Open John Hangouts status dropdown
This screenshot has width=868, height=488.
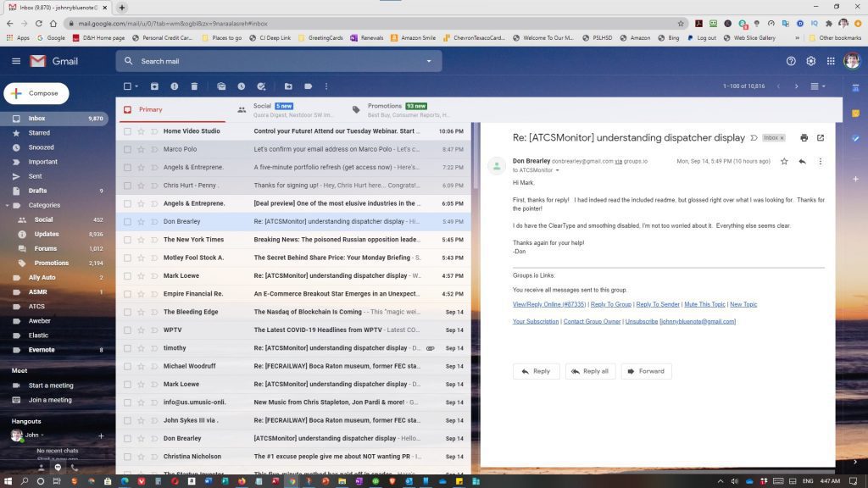tap(42, 435)
